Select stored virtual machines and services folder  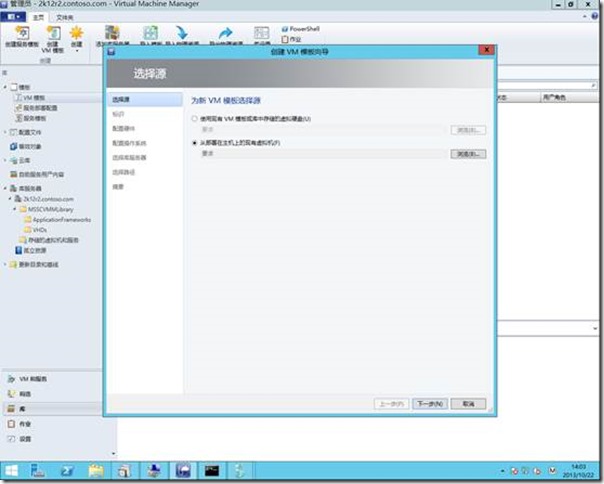point(49,240)
